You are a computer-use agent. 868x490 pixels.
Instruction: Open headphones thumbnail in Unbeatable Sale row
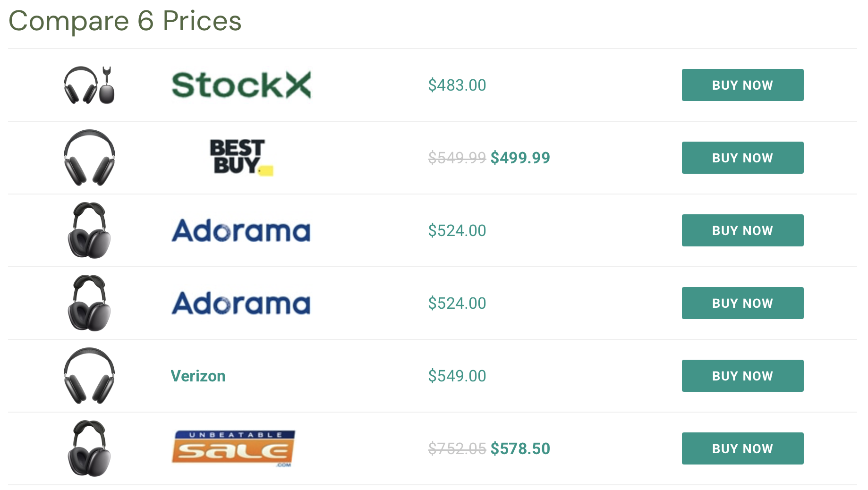[89, 448]
